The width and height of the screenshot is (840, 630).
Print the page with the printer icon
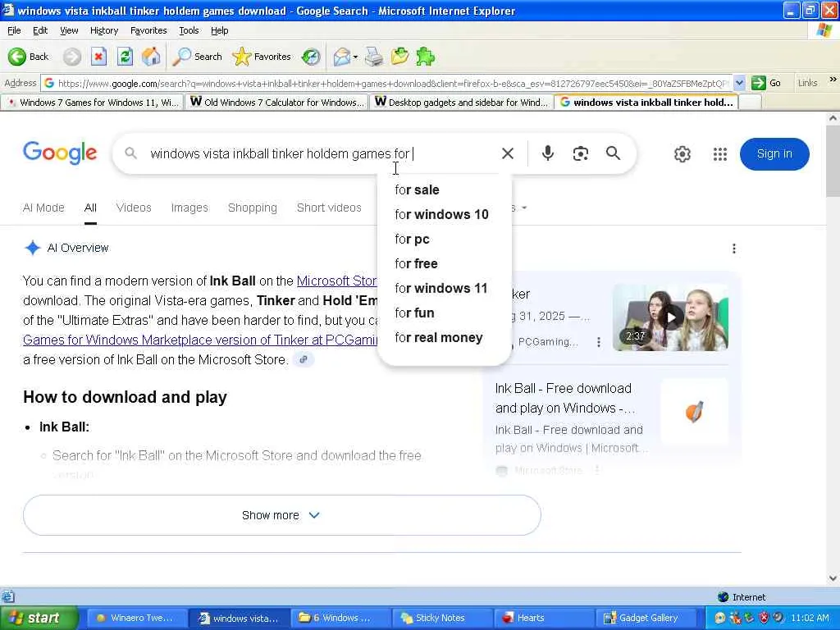[x=374, y=57]
